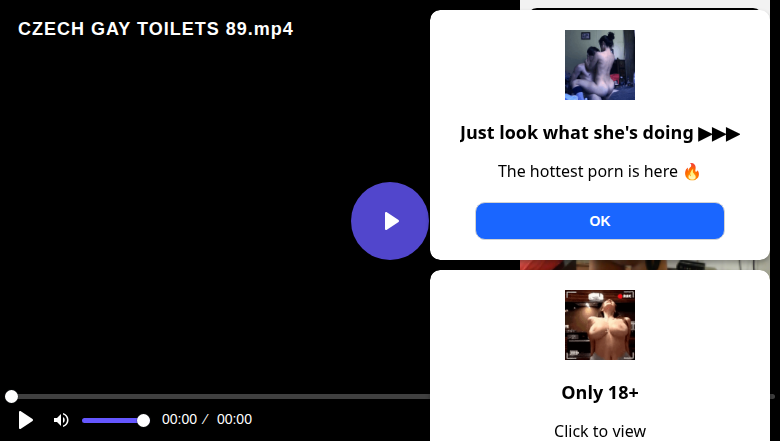The image size is (780, 441).
Task: Click the blue OK button
Action: pos(599,221)
